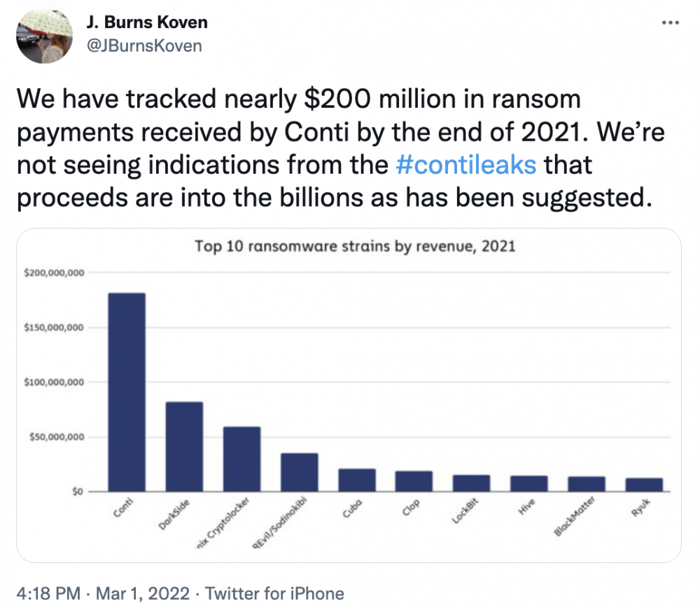Click the BlackMatter bar in chart
Screen dimensions: 700x610
click(x=587, y=484)
